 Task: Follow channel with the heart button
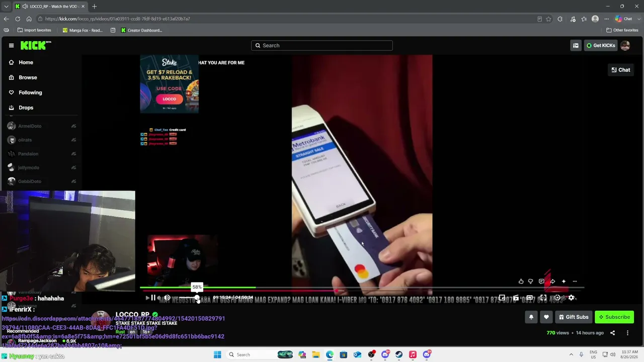[546, 317]
